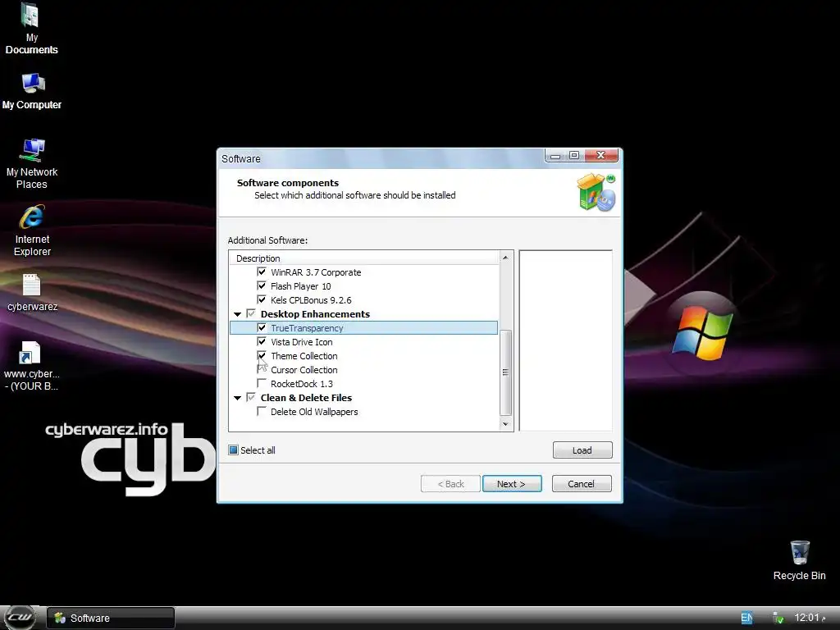The height and width of the screenshot is (630, 840).
Task: Click the Description column header
Action: 364,258
